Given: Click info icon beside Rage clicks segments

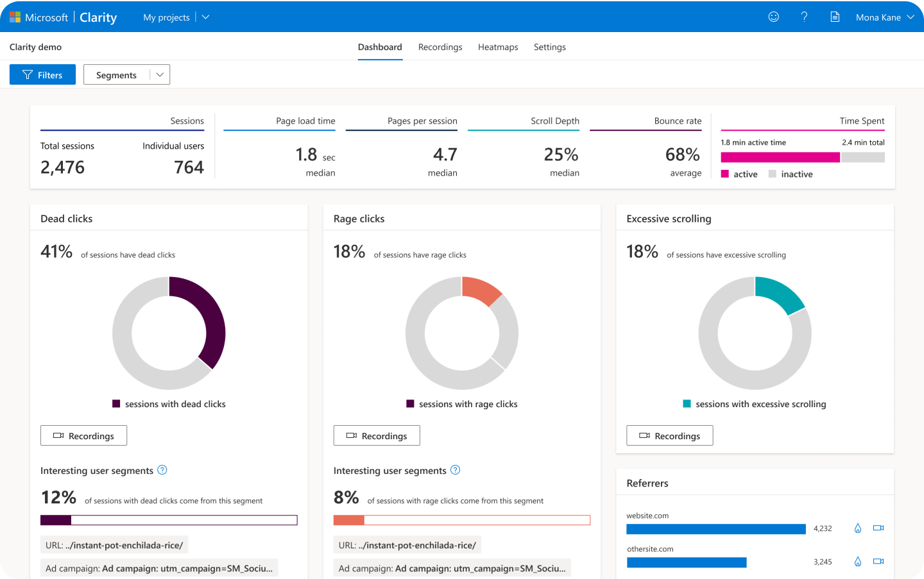Looking at the screenshot, I should [x=456, y=470].
